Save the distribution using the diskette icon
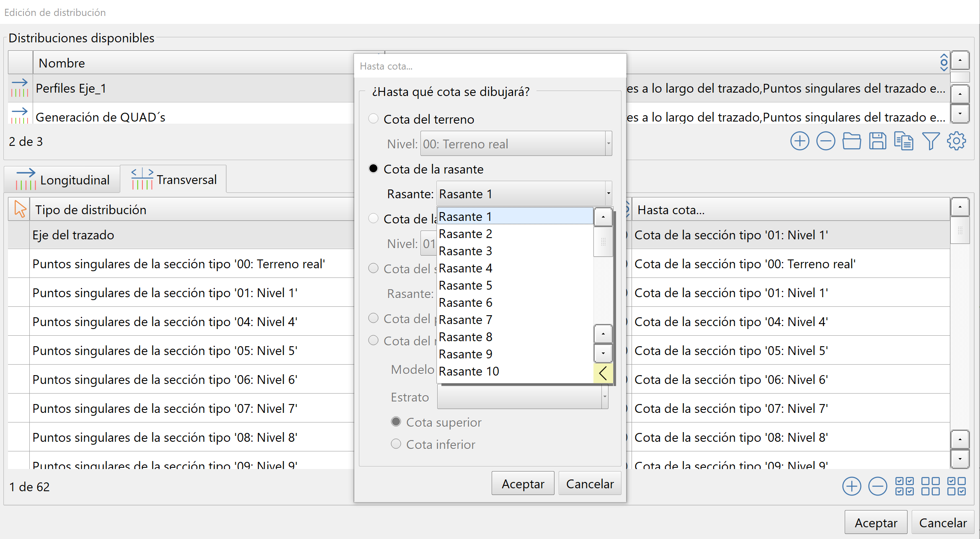 coord(878,141)
